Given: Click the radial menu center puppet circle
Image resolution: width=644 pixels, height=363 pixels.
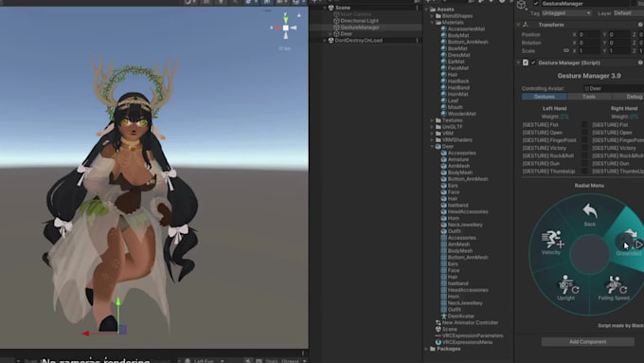Looking at the screenshot, I should point(590,254).
